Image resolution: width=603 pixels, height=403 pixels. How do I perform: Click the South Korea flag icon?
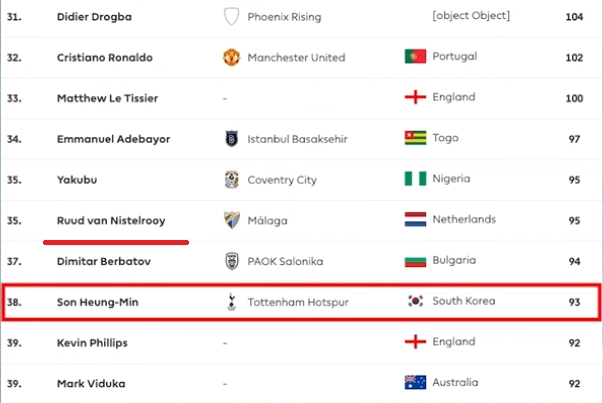(x=415, y=301)
